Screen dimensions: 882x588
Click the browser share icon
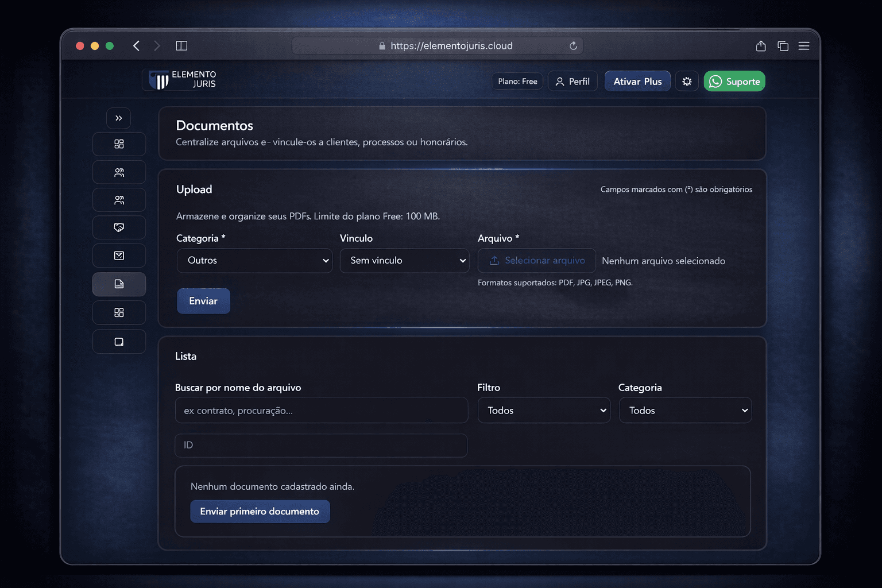click(761, 45)
